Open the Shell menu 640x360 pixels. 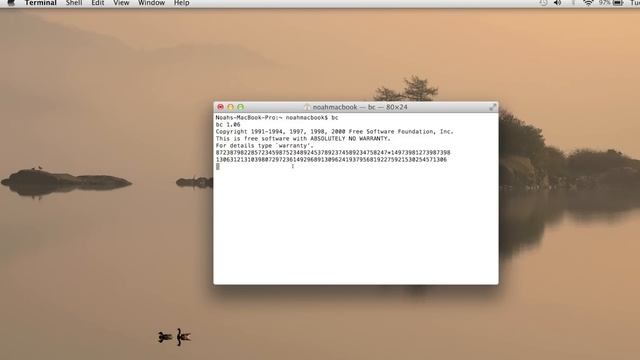pos(74,3)
